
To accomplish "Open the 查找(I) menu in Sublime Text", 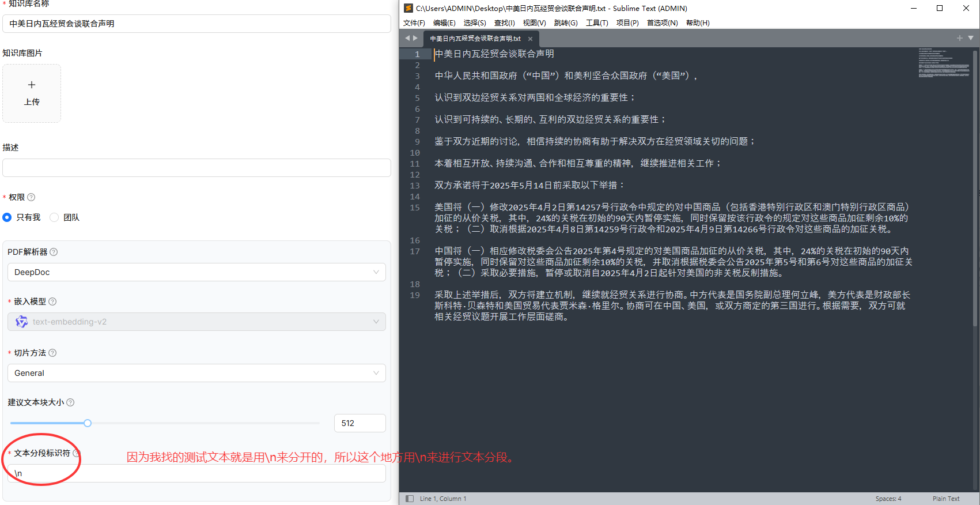I will coord(505,23).
